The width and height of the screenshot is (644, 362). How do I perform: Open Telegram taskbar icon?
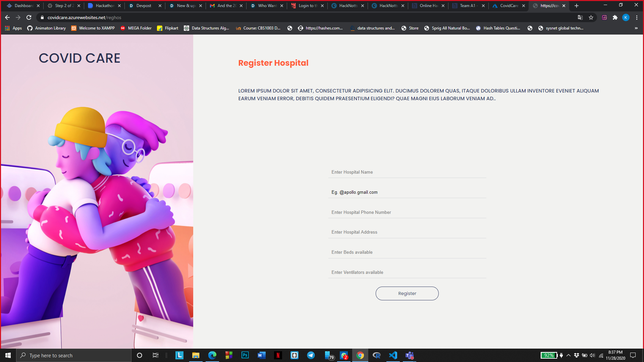pos(311,355)
